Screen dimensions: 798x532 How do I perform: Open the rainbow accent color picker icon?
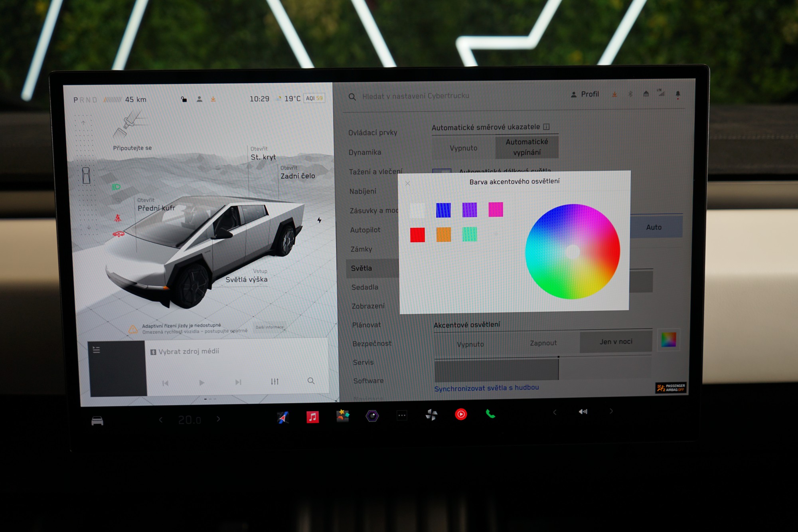[668, 340]
